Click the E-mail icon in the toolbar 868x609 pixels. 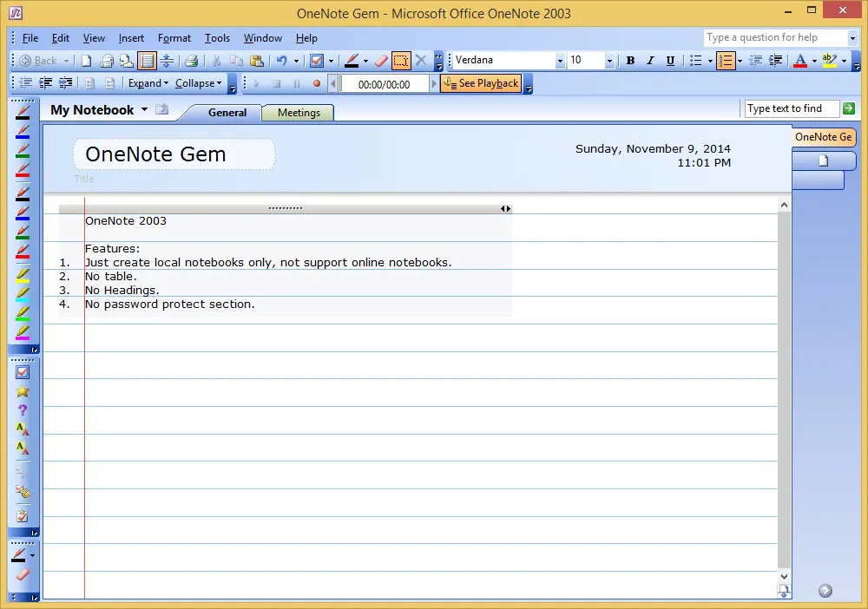[106, 61]
